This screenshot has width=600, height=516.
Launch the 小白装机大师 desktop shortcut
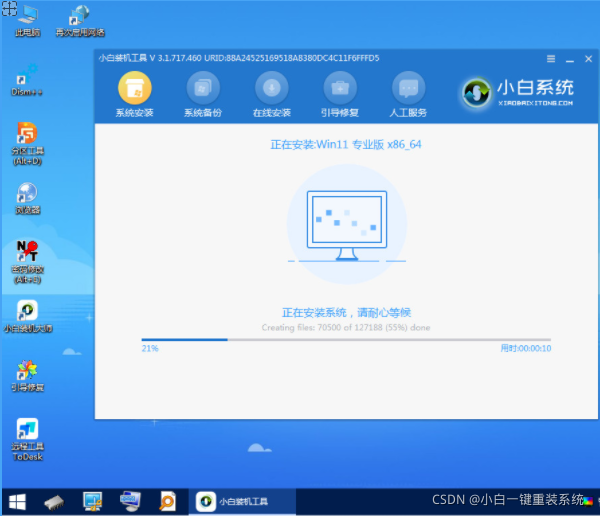click(28, 316)
